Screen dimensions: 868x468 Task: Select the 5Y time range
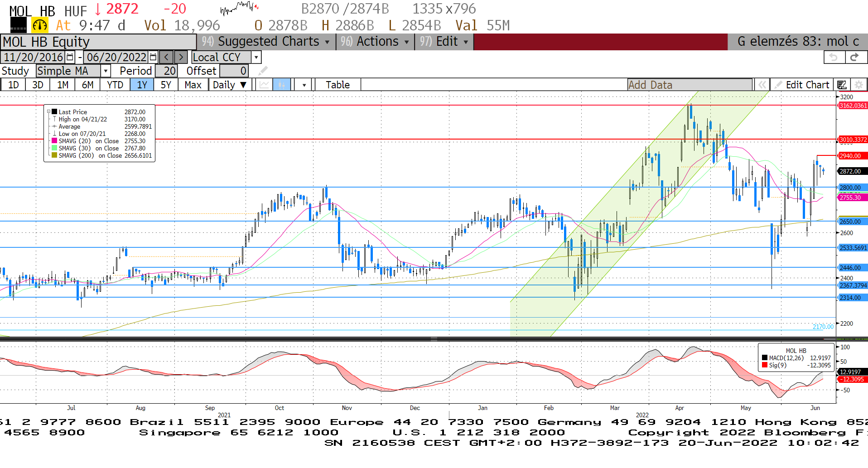(166, 85)
